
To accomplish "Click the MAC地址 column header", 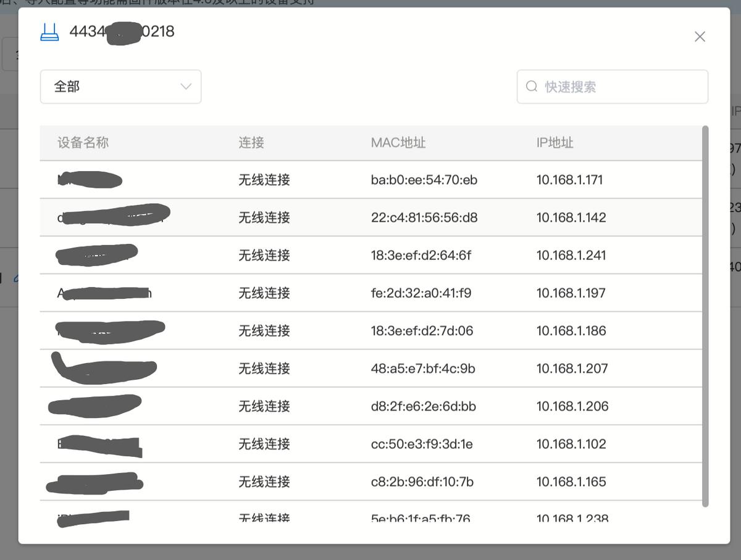I will (398, 142).
